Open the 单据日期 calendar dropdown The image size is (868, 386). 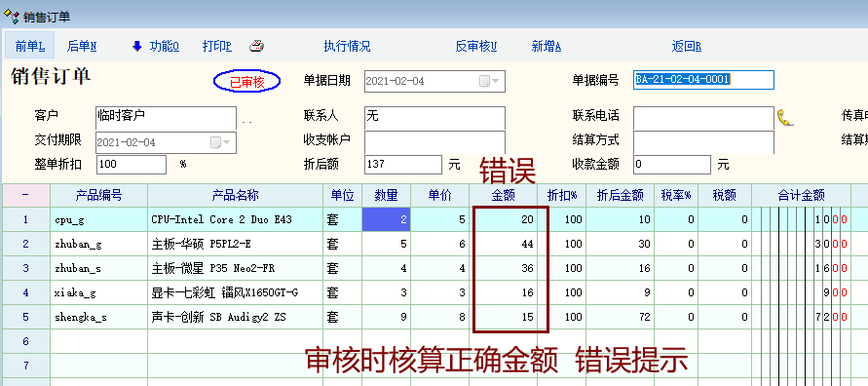489,81
